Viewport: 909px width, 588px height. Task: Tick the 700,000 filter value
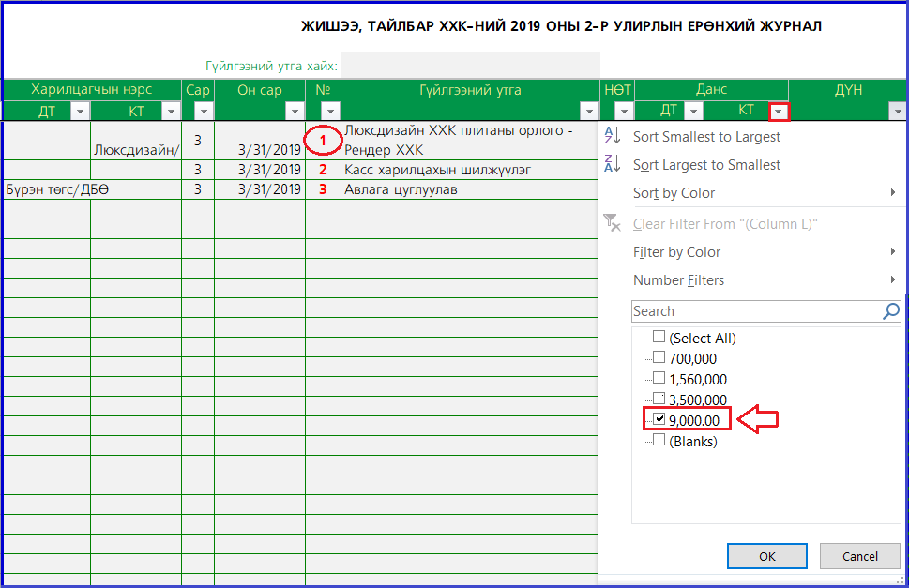tap(659, 357)
